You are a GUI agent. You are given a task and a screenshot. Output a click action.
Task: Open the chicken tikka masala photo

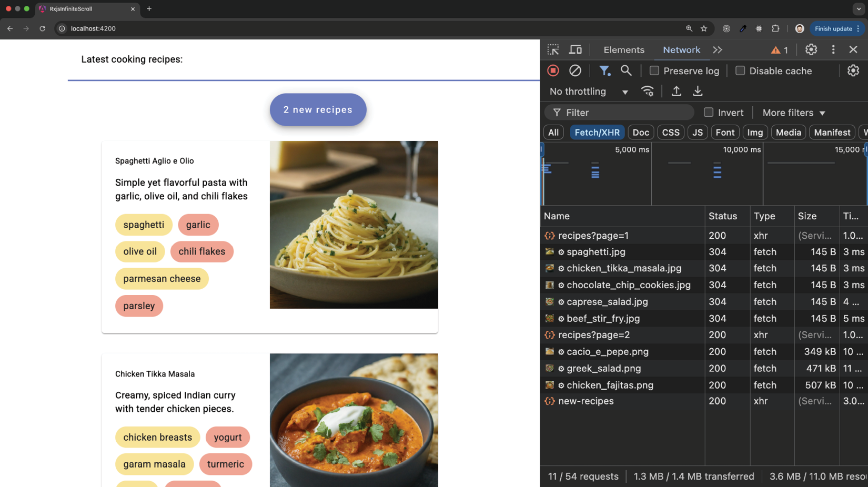tap(354, 420)
